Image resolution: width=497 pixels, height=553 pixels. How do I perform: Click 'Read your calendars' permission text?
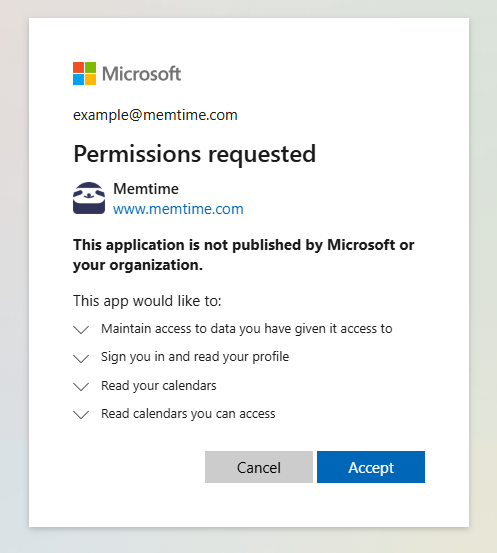[159, 385]
